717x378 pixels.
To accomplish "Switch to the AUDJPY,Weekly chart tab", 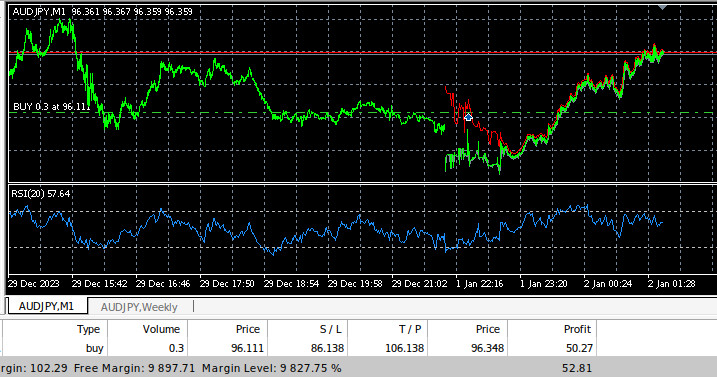I will coord(139,307).
